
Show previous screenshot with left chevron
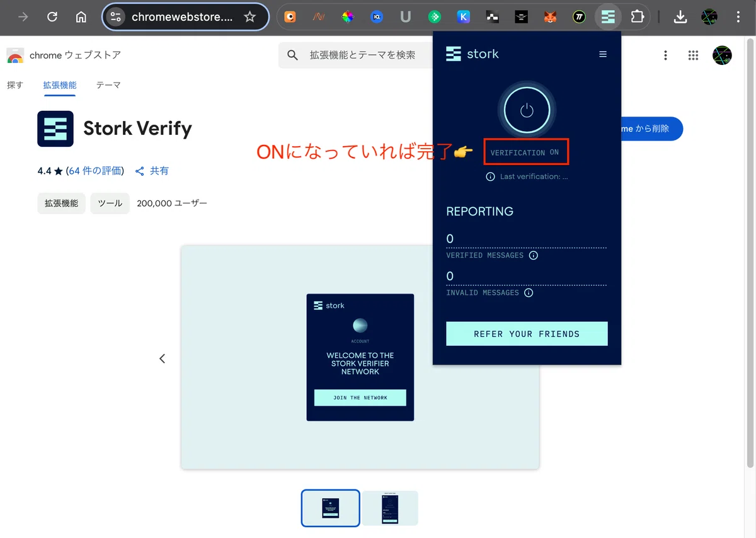point(162,358)
